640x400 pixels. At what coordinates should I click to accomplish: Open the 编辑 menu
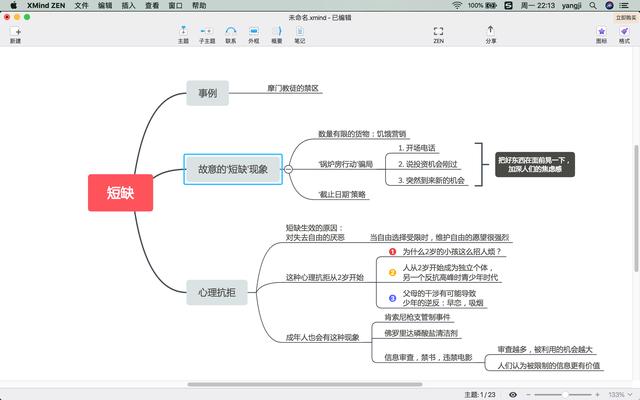click(x=105, y=5)
